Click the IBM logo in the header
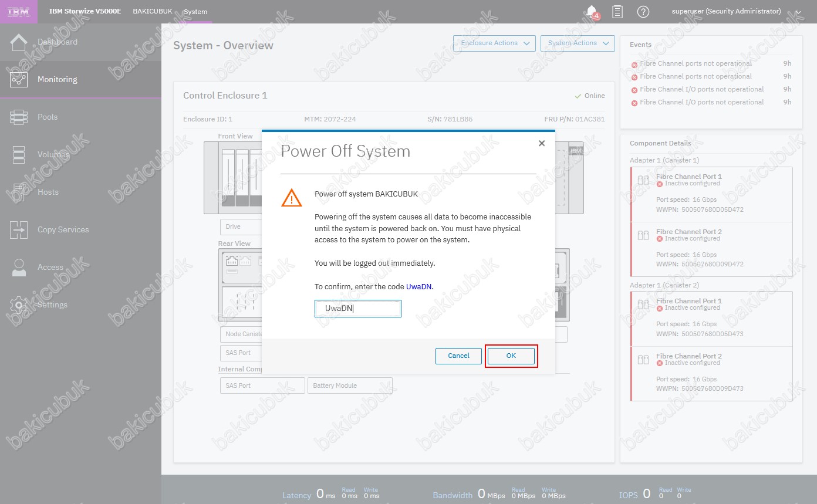This screenshot has height=504, width=817. coord(19,12)
